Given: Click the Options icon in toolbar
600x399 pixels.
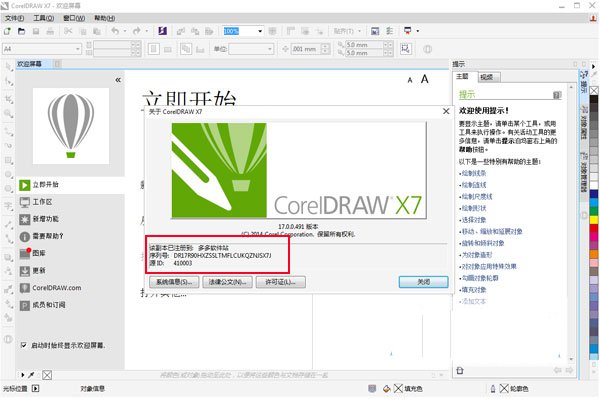Looking at the screenshot, I should point(390,31).
